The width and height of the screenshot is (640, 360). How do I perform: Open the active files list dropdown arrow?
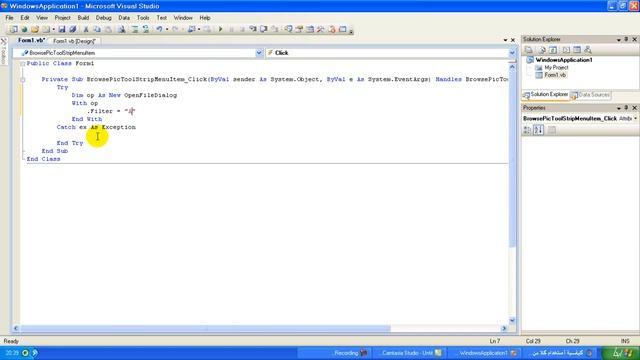(x=505, y=40)
